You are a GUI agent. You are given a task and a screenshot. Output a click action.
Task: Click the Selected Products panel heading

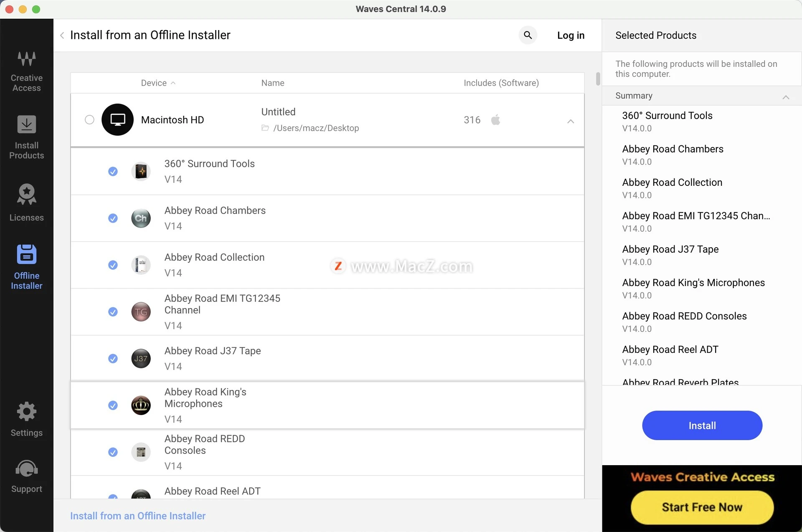(656, 35)
